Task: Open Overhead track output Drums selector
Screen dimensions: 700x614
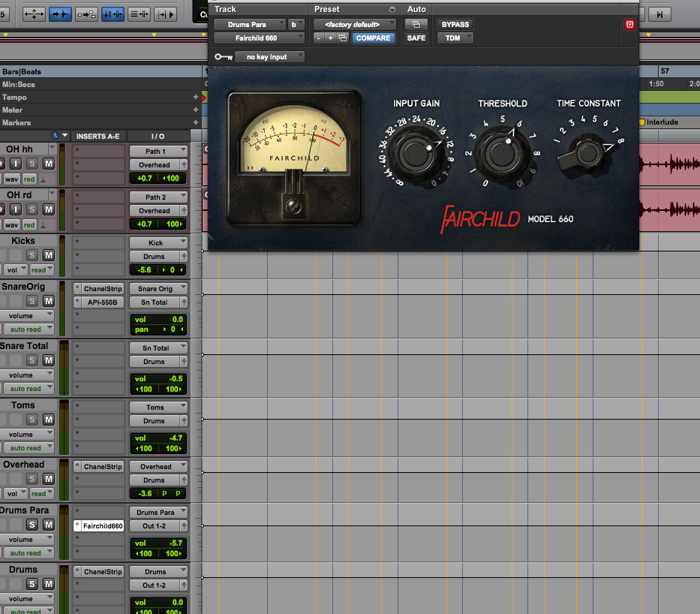Action: click(x=155, y=480)
